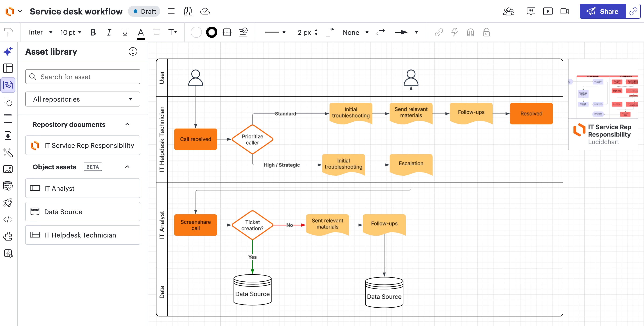The image size is (644, 326).
Task: Click the Draft status badge
Action: coord(144,11)
